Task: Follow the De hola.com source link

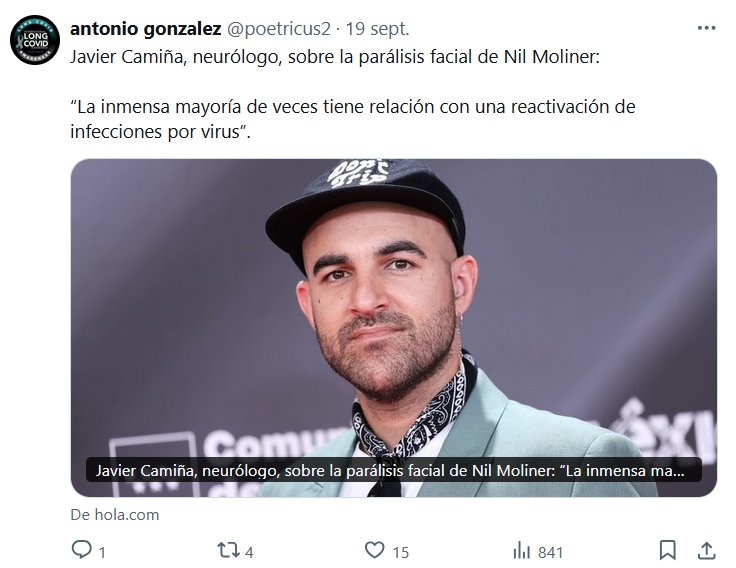Action: [x=115, y=514]
